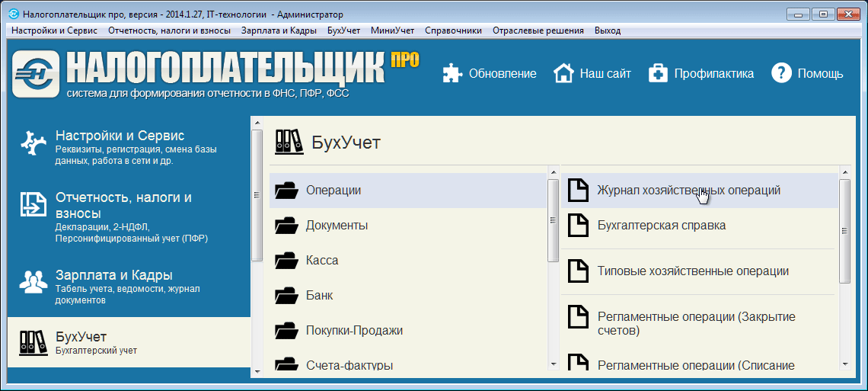Image resolution: width=868 pixels, height=391 pixels.
Task: Open the Наш сайт link
Action: click(x=605, y=74)
